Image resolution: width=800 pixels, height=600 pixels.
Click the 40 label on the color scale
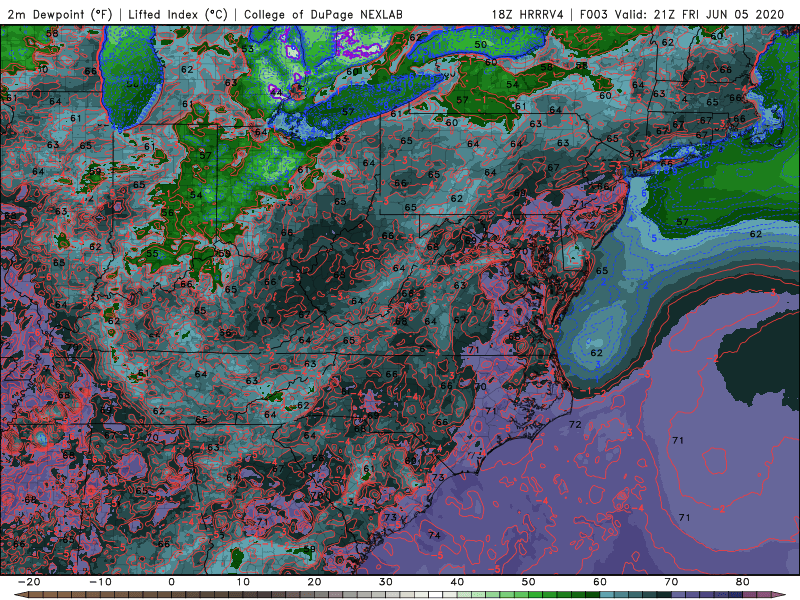pyautogui.click(x=457, y=582)
